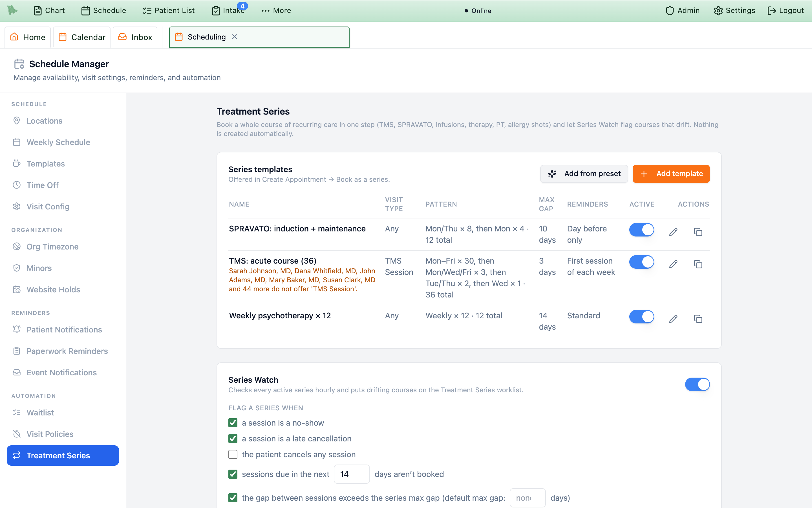Switch to the Inbox tab
The height and width of the screenshot is (508, 812).
(135, 37)
